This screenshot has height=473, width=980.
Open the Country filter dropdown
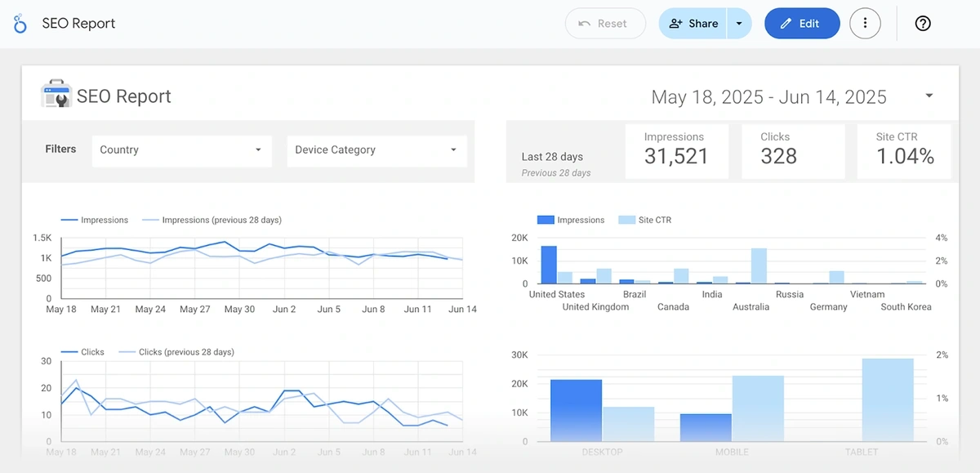(181, 150)
